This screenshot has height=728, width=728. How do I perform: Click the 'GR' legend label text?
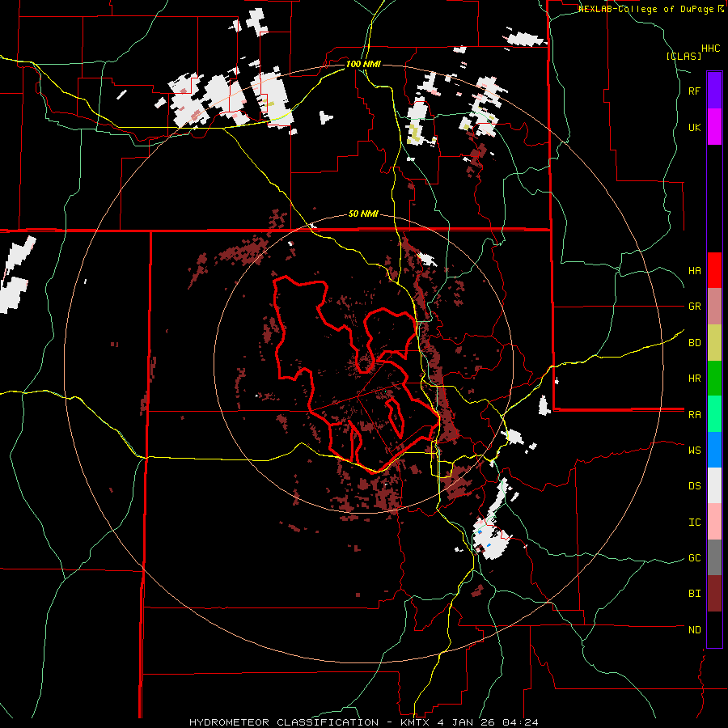(x=694, y=307)
